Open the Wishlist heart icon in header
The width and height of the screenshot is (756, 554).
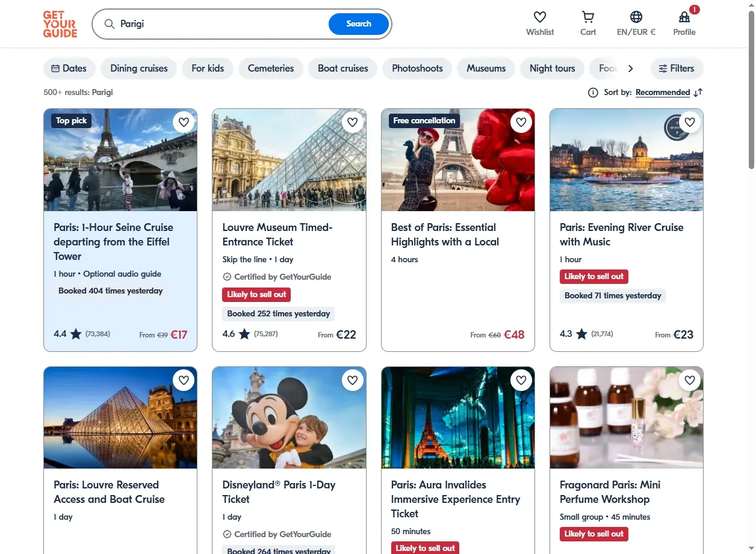pos(540,17)
